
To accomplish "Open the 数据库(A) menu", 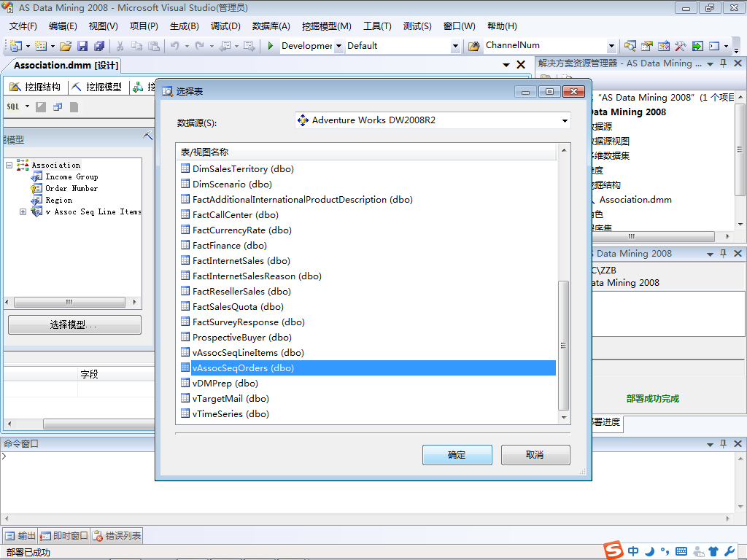I will 271,26.
